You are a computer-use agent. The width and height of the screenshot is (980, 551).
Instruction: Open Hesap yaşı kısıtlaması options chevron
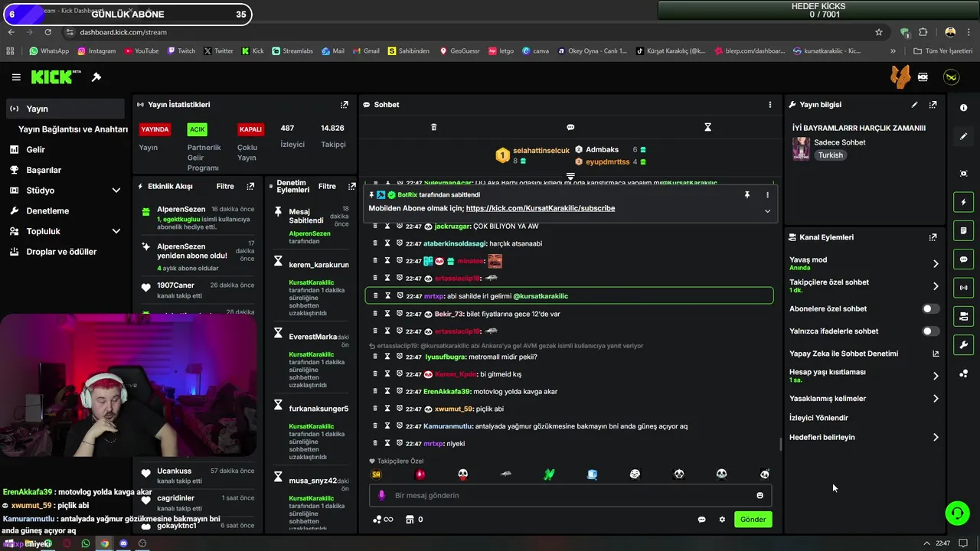935,376
